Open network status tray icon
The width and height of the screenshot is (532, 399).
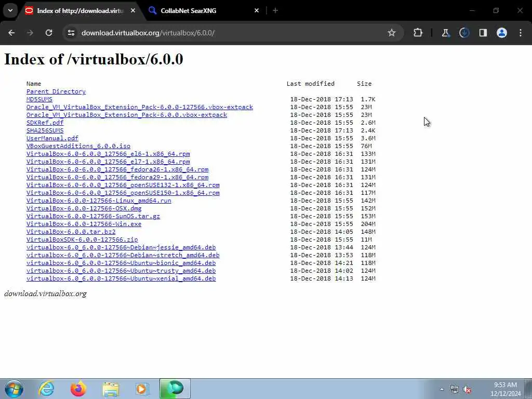point(454,390)
